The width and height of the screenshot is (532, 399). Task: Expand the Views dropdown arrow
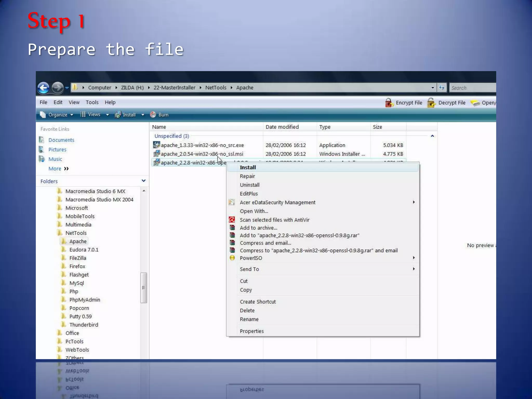point(107,115)
